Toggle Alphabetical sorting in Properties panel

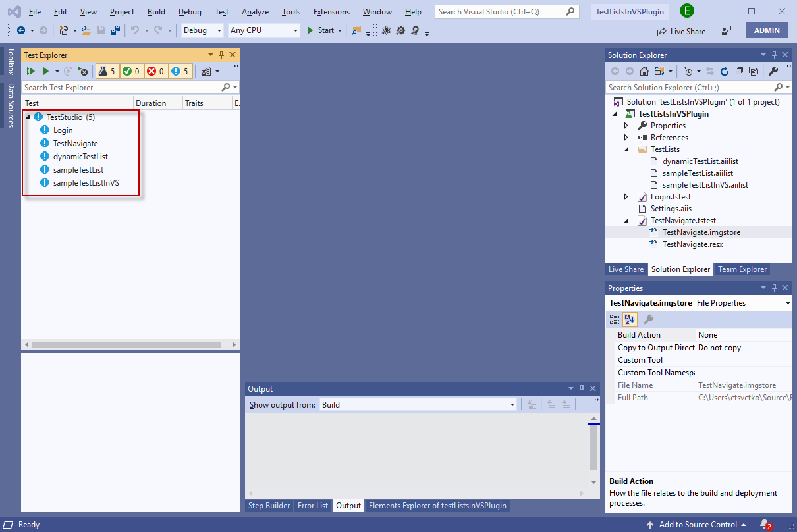coord(630,319)
